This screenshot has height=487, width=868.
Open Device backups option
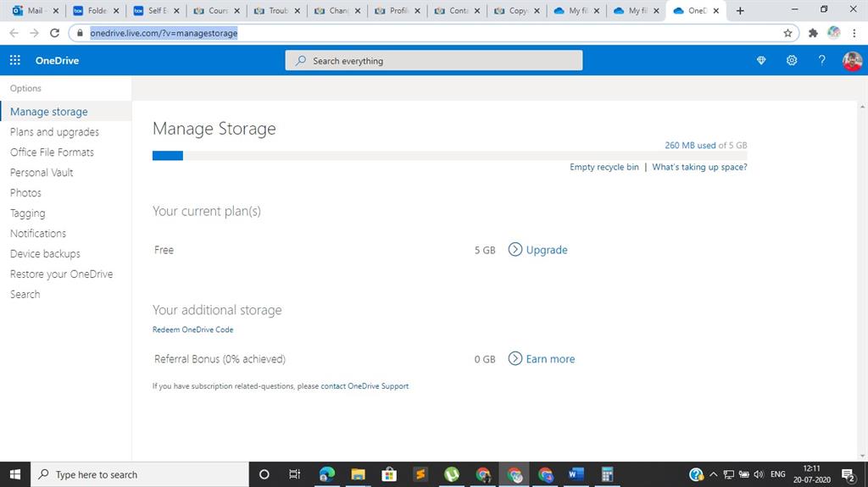45,253
